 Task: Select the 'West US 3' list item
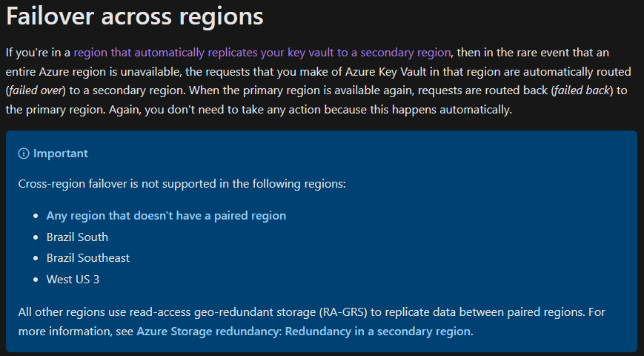(73, 280)
